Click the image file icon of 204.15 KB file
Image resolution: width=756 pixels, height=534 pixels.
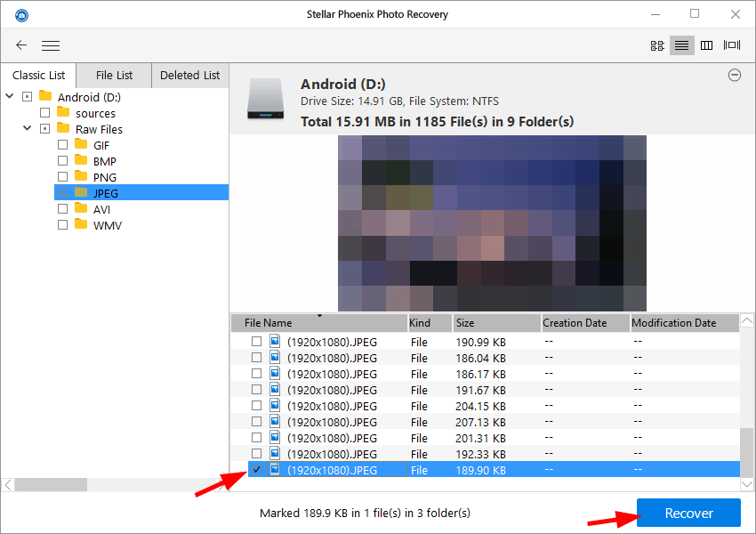(275, 405)
